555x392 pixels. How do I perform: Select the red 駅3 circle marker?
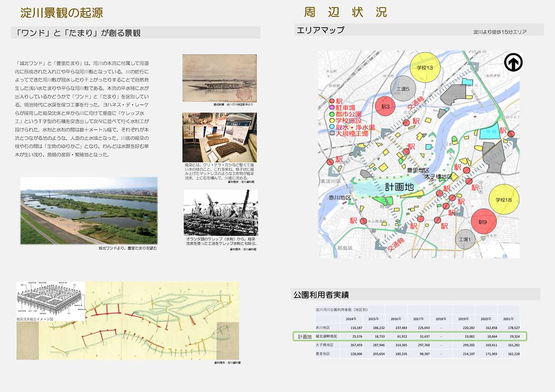[x=386, y=106]
